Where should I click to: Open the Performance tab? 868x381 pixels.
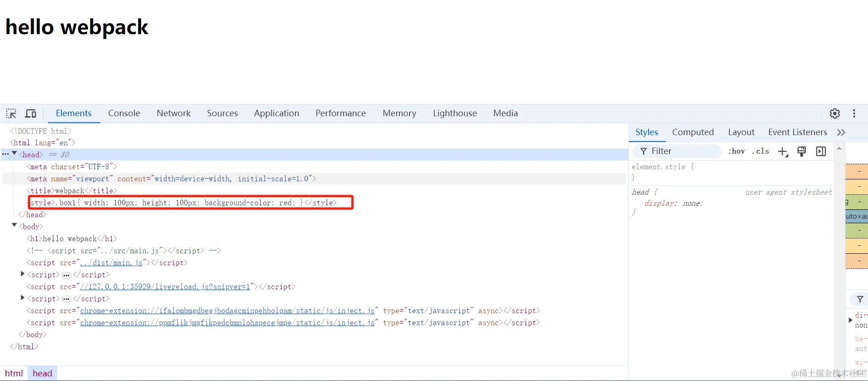(340, 113)
